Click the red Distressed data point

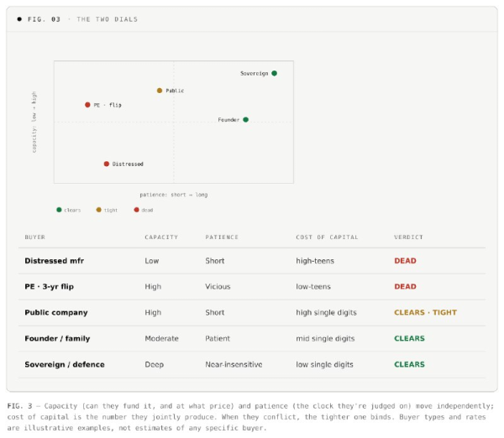tap(107, 164)
